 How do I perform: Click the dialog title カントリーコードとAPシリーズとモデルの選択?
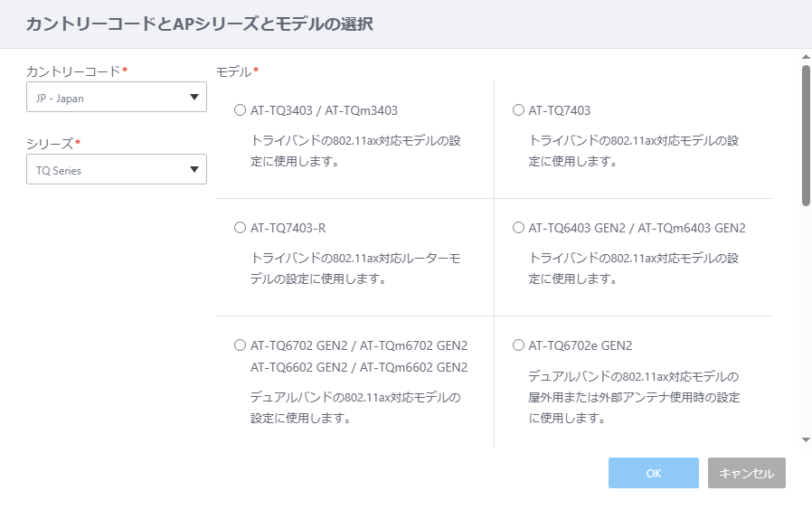click(199, 24)
